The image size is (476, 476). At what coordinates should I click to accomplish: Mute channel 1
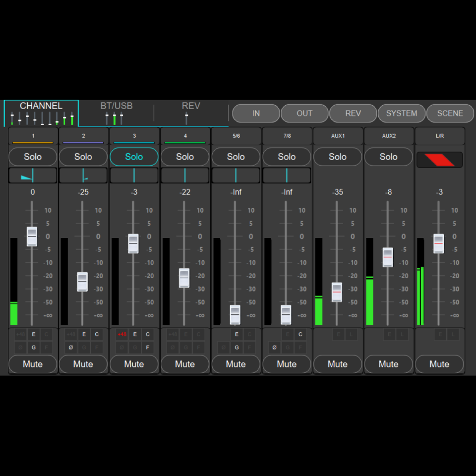coord(32,364)
